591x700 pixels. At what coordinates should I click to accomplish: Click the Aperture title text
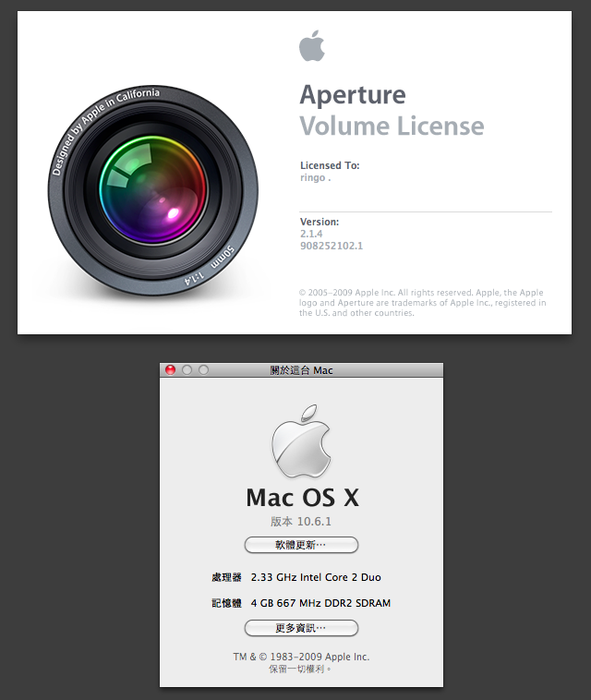click(x=353, y=94)
